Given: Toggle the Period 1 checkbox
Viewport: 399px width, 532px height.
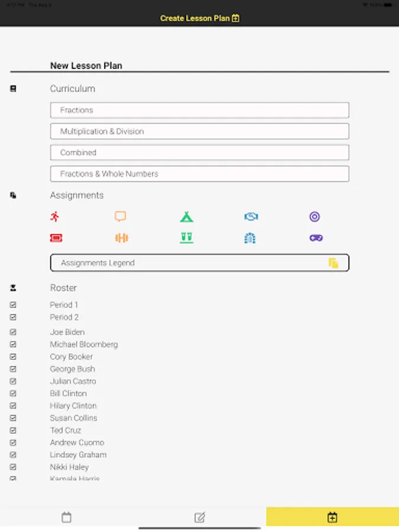Looking at the screenshot, I should pos(13,305).
